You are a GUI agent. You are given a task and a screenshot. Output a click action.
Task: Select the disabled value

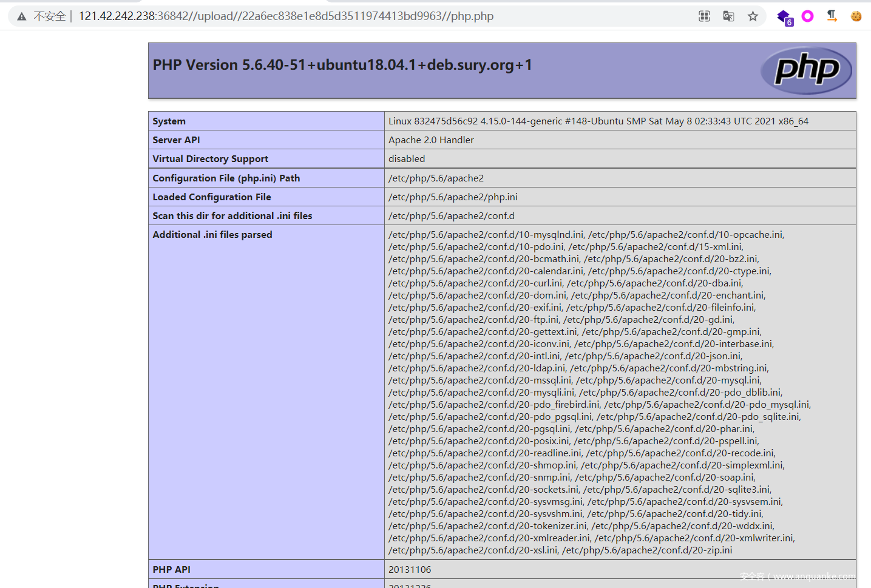pos(407,159)
